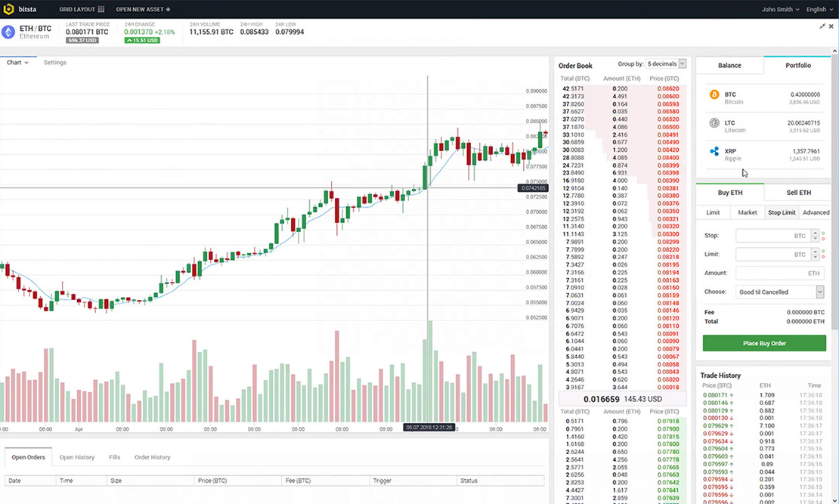
Task: Click green circle beside Stop field
Action: tap(823, 233)
